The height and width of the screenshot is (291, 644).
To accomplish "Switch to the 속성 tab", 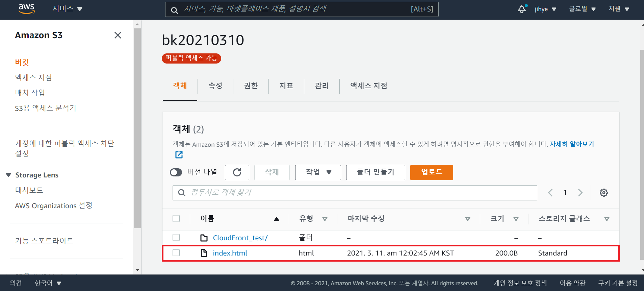I will (x=215, y=86).
